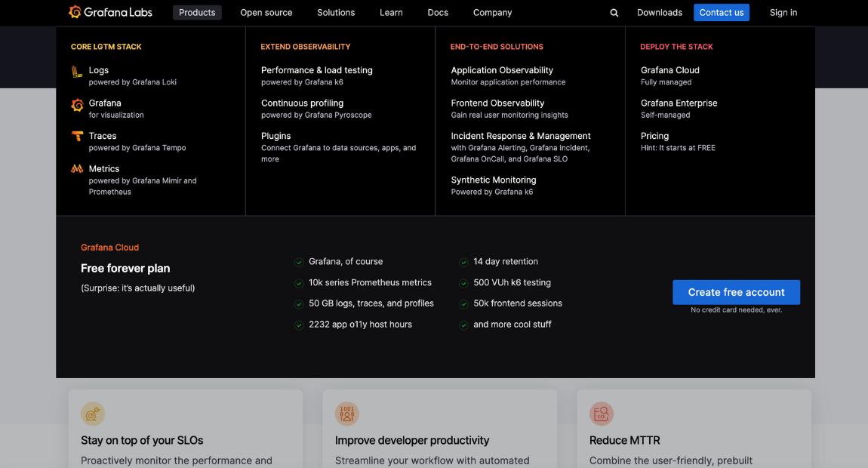Expand the Open source menu

click(x=266, y=13)
